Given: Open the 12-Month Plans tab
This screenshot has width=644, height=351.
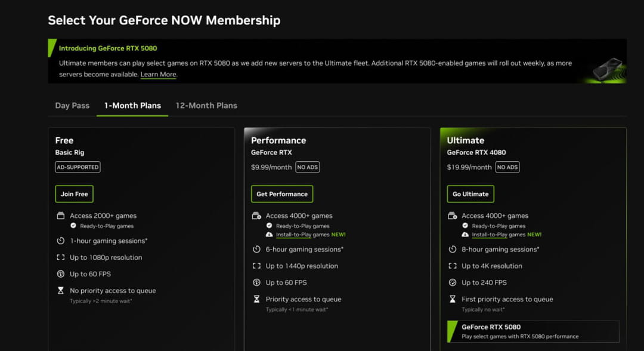Looking at the screenshot, I should [206, 106].
